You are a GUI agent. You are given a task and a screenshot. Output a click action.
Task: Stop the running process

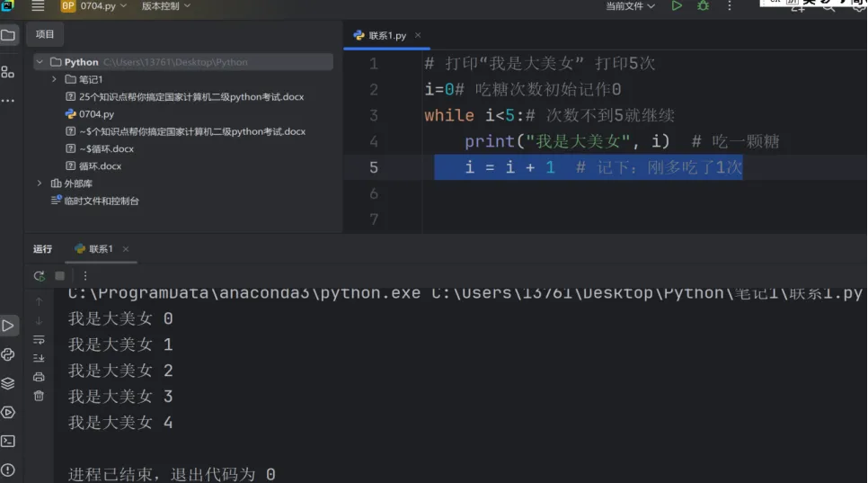tap(60, 276)
